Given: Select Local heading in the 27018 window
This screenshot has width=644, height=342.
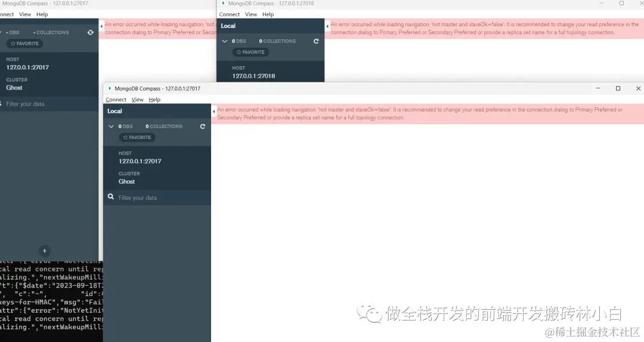Looking at the screenshot, I should (228, 26).
